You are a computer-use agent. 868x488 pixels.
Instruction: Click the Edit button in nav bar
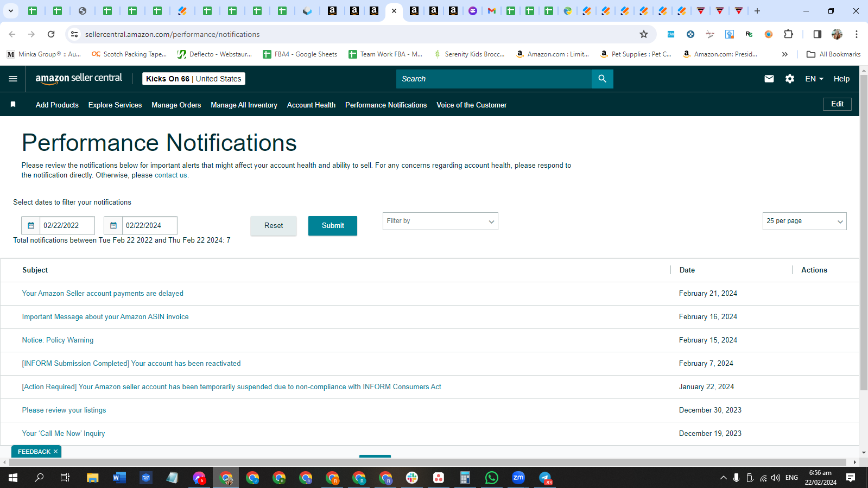837,104
